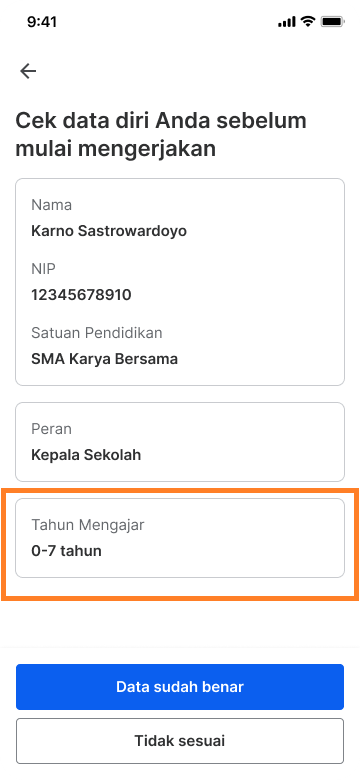
Task: Tap the NIP number 12345678910
Action: coord(81,295)
